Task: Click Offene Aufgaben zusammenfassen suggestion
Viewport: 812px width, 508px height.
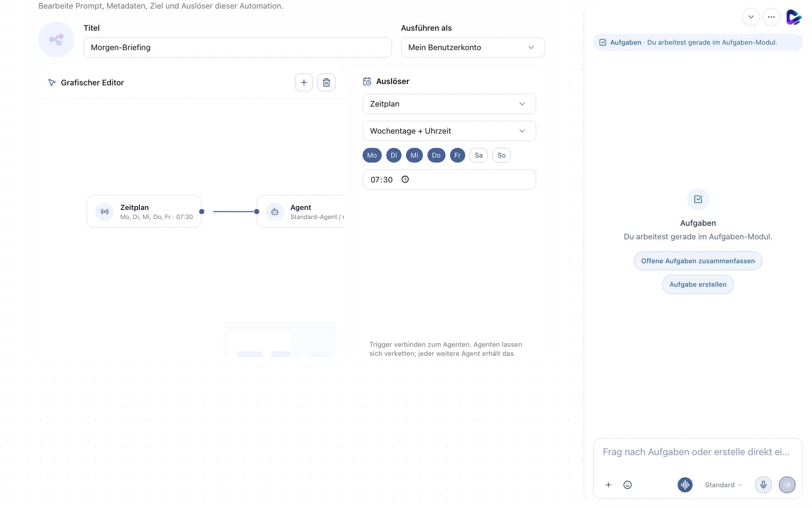Action: click(x=698, y=261)
